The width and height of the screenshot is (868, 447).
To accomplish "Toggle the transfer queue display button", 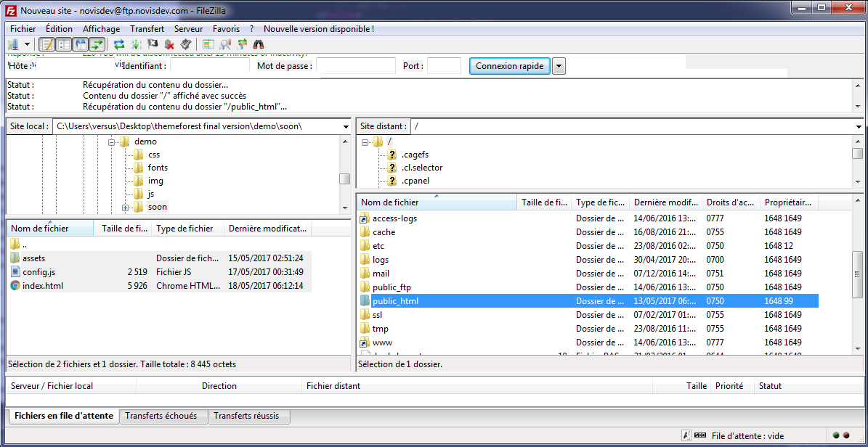I will click(97, 45).
